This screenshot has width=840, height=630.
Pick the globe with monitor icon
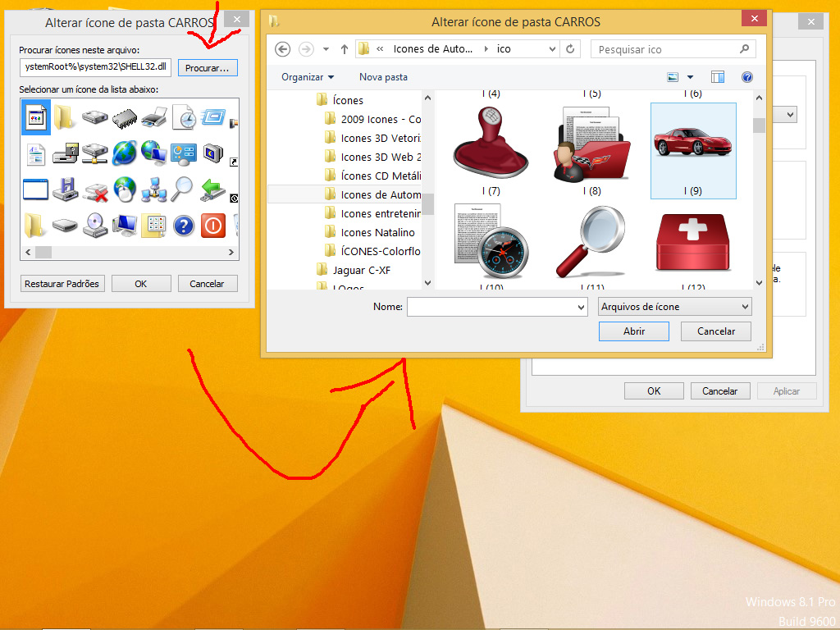pos(153,153)
